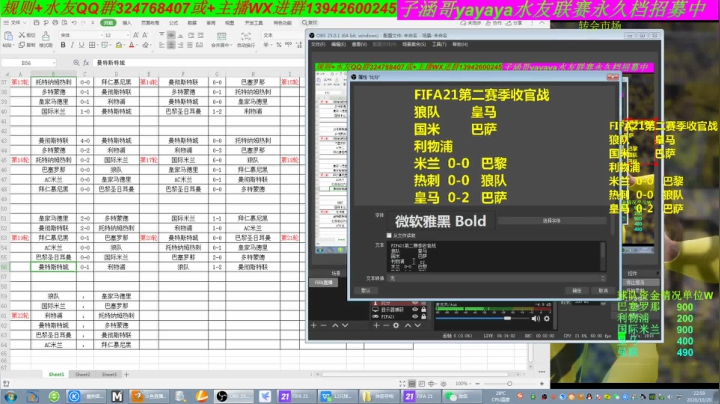
Task: Check the read-from-file checkbox in the properties dialog
Action: pos(389,236)
